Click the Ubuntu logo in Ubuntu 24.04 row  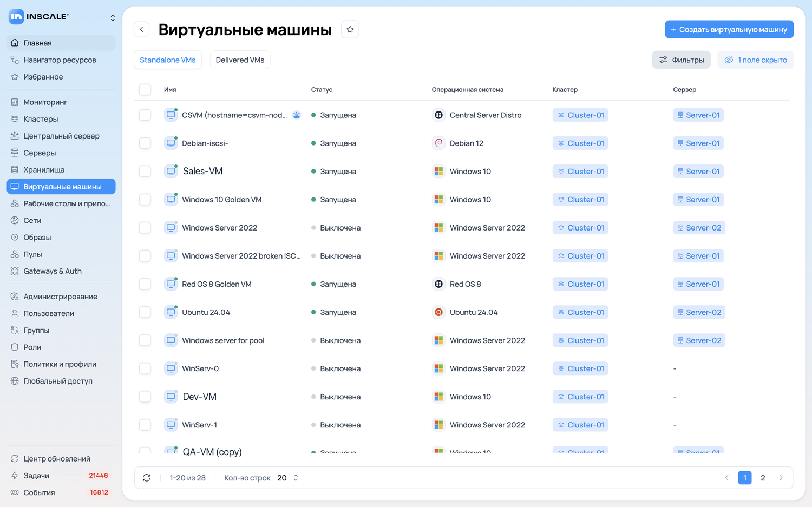438,312
